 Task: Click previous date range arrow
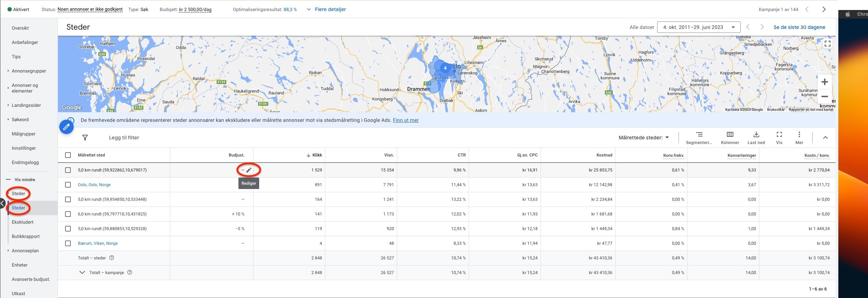(748, 27)
